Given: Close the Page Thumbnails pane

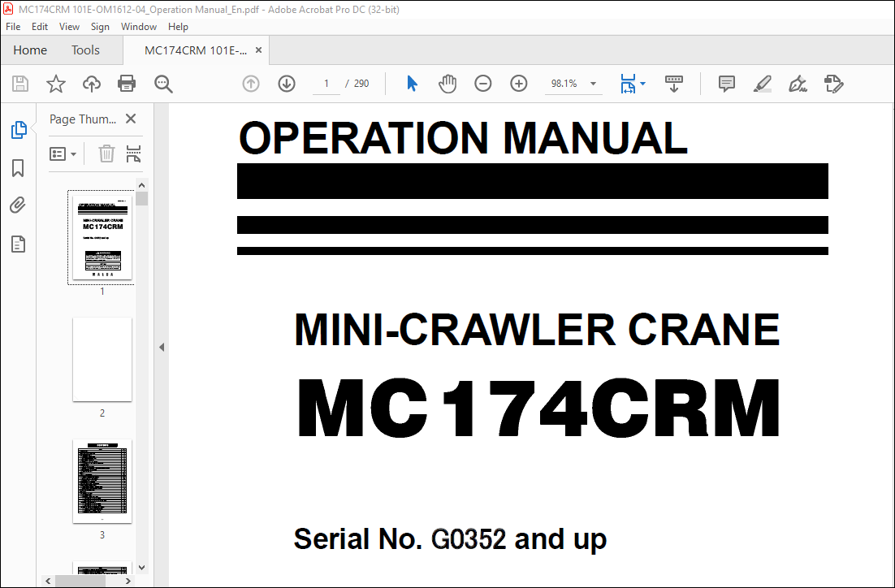Looking at the screenshot, I should [x=131, y=119].
